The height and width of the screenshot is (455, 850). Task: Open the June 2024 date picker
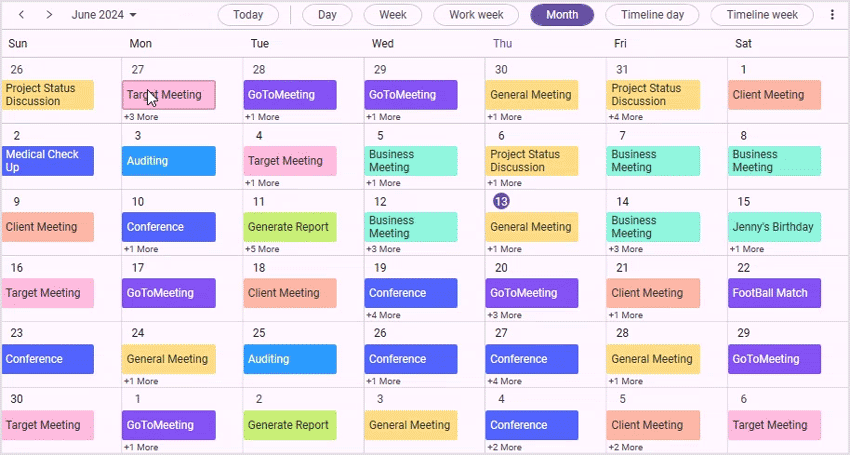[x=104, y=15]
